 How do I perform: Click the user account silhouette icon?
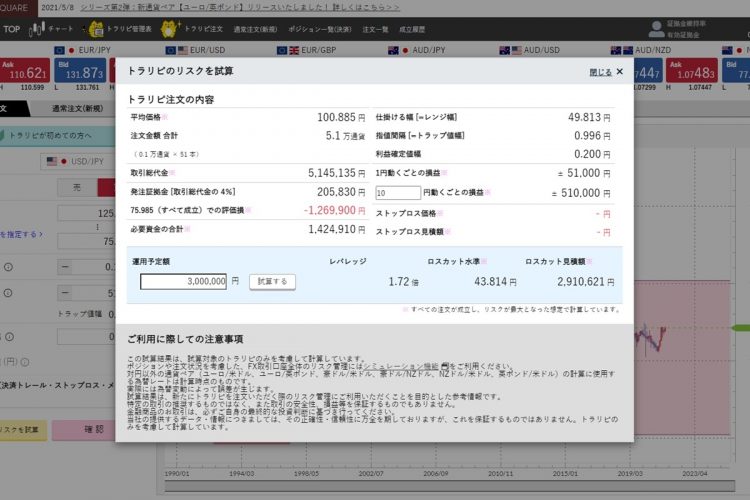[x=656, y=29]
